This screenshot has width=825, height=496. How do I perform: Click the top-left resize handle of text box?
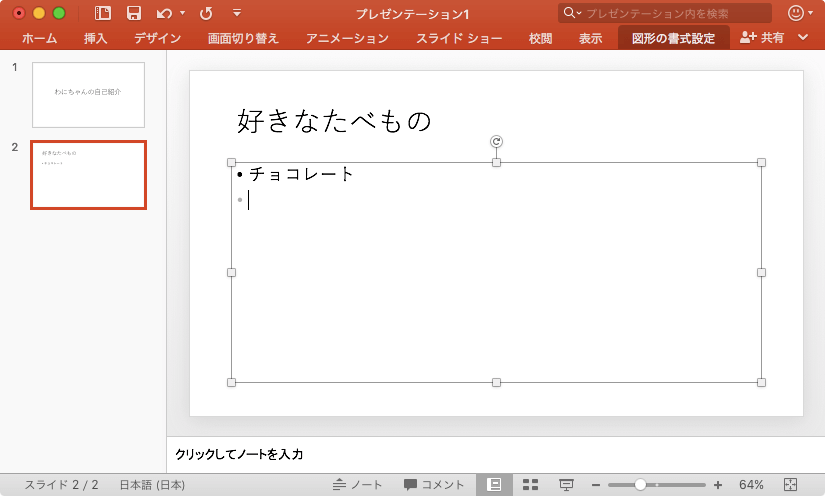pyautogui.click(x=232, y=163)
